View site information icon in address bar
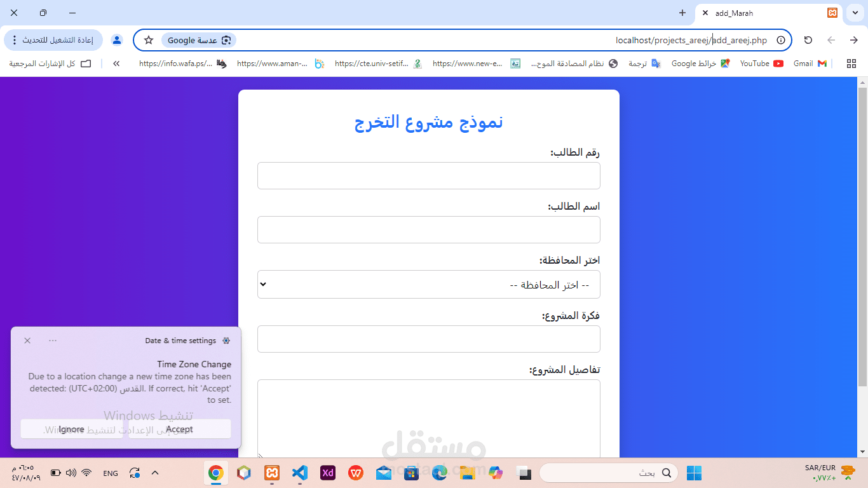868x488 pixels. 781,40
